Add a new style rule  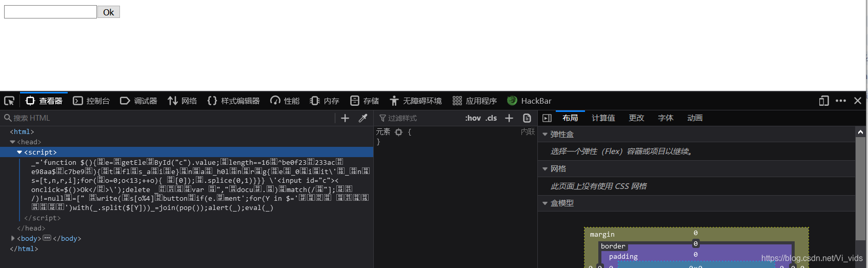(x=509, y=118)
